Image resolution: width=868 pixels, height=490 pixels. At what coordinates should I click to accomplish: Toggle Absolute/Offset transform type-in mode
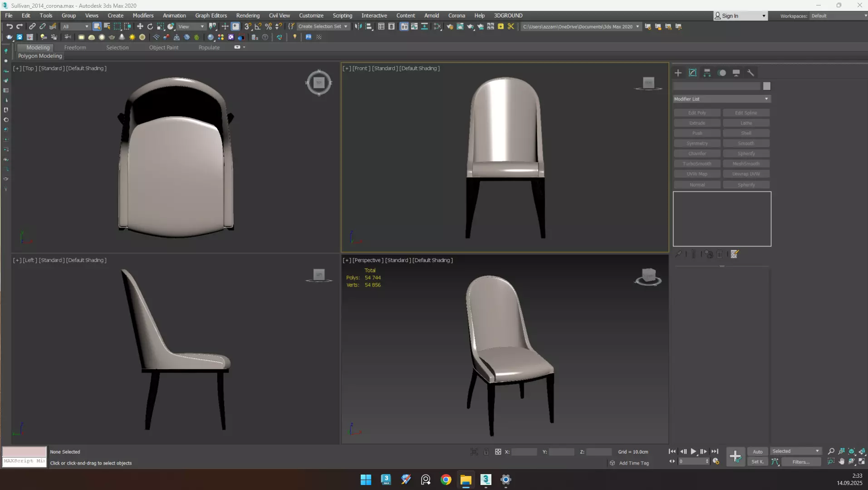[x=498, y=452]
